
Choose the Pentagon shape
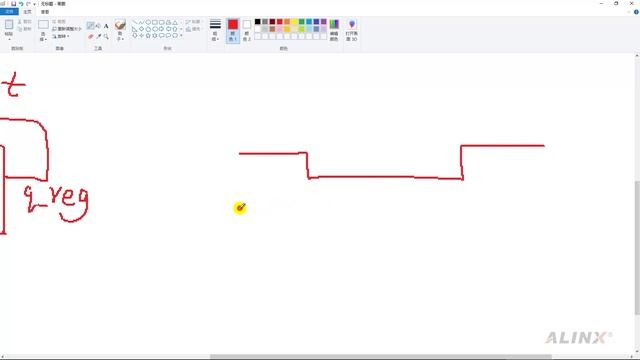click(x=148, y=29)
